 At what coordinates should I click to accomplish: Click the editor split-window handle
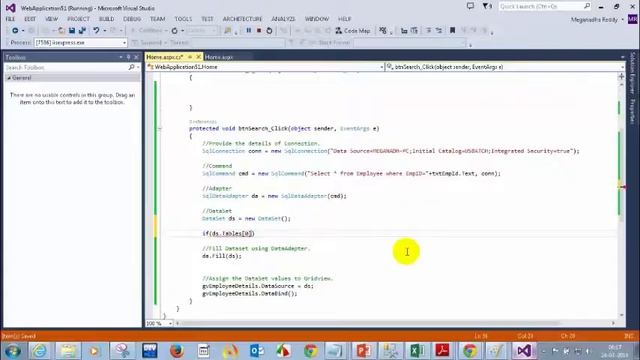point(621,76)
